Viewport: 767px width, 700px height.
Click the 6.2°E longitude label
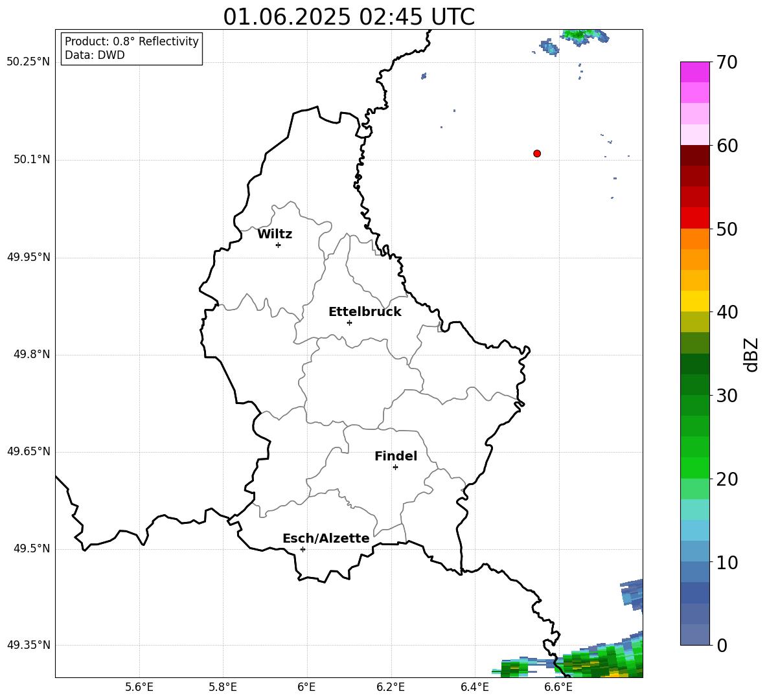[x=391, y=687]
